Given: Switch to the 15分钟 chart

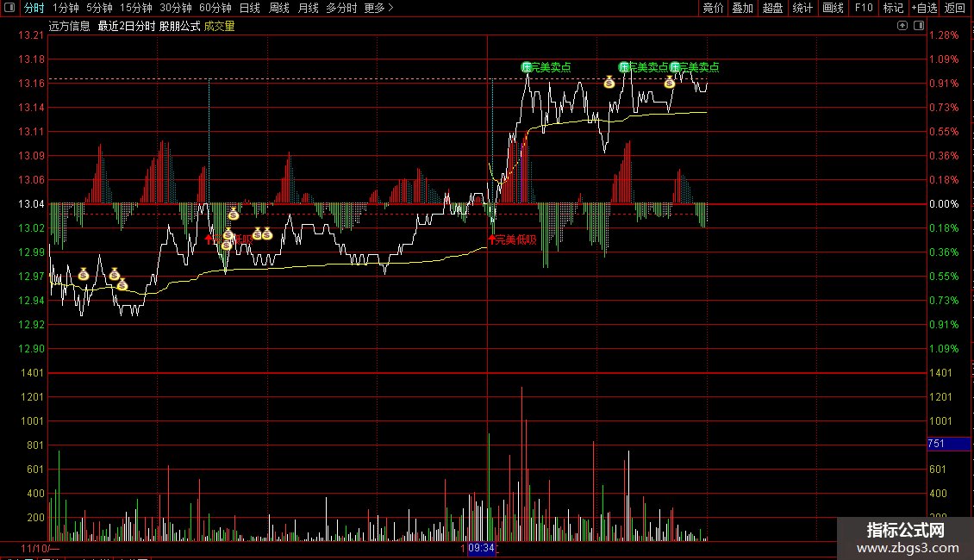Looking at the screenshot, I should pos(136,8).
